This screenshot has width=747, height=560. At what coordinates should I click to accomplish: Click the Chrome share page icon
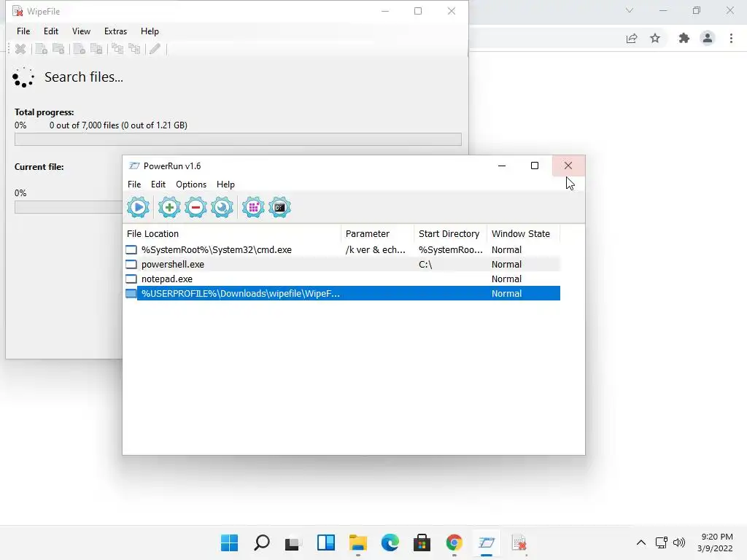point(632,39)
